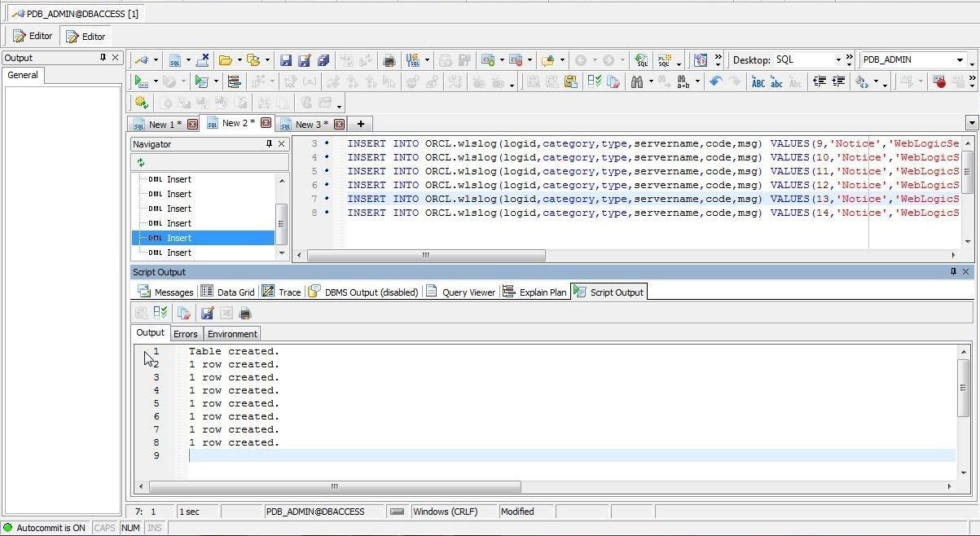Click the first Editor button under the window tab

pos(33,36)
